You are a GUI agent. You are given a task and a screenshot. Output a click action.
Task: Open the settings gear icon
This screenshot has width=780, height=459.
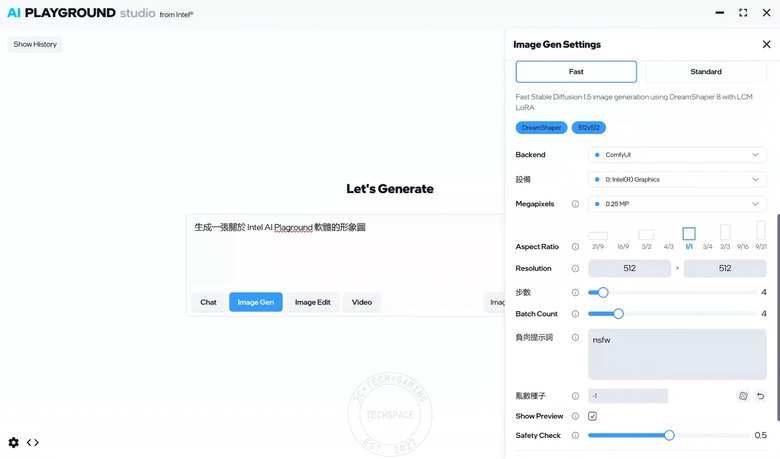click(13, 442)
